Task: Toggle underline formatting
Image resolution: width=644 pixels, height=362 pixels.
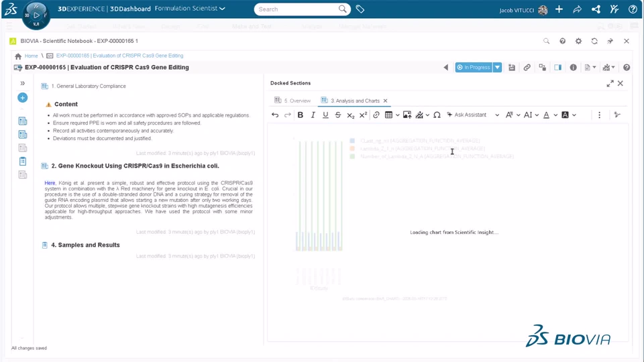Action: point(325,115)
